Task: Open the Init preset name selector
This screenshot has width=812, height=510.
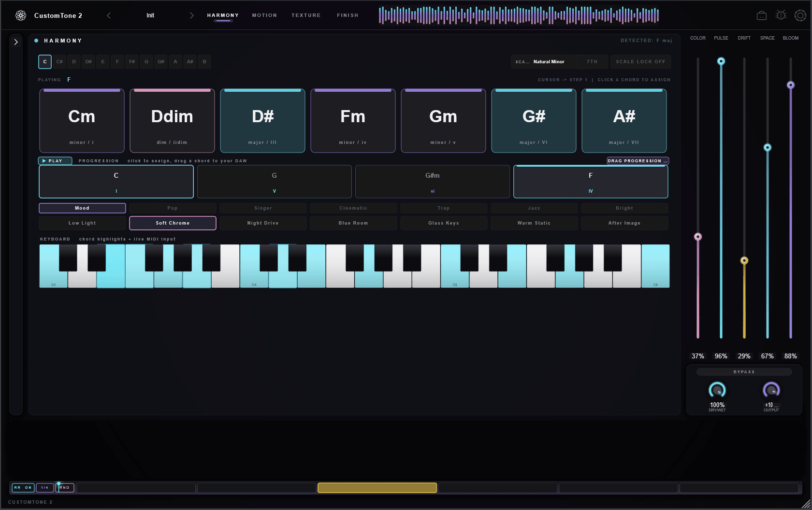Action: click(150, 15)
